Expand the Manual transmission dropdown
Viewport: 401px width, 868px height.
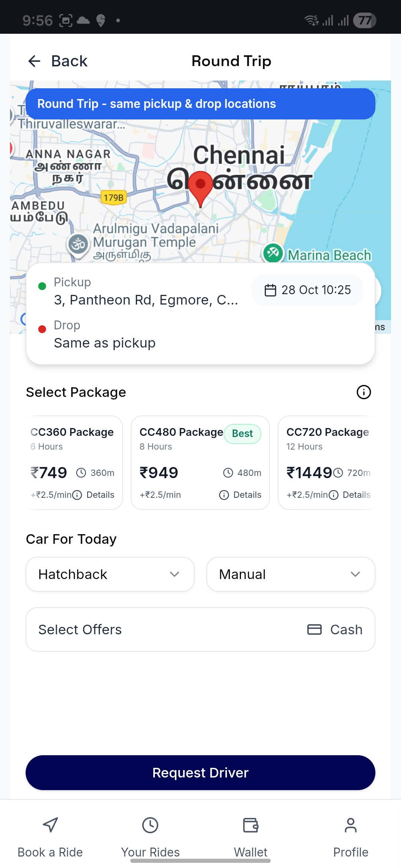(291, 574)
